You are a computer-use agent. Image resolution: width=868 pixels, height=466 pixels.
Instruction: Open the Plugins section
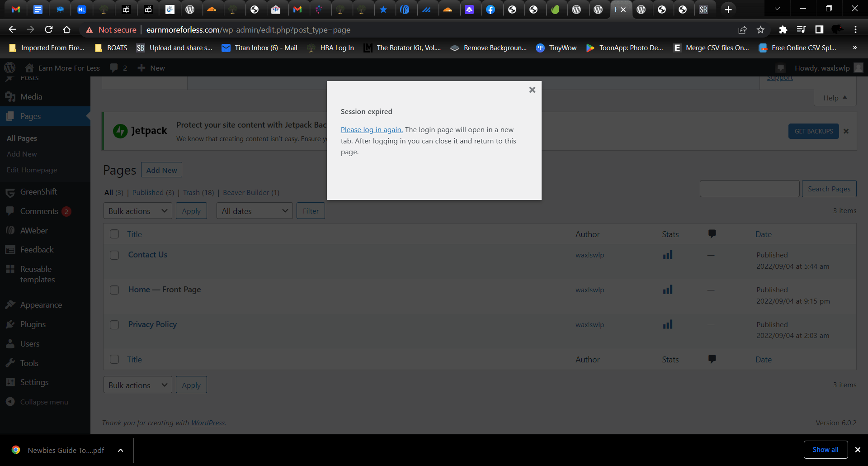[33, 324]
